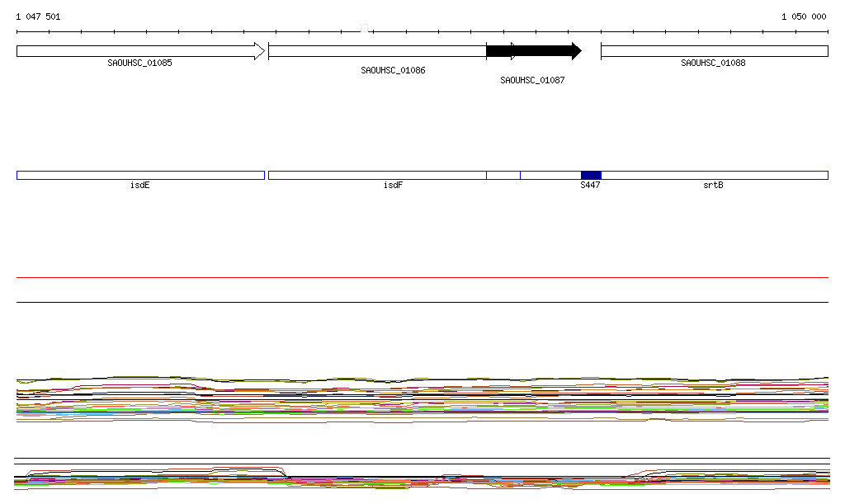Select the srtB annotation bar segment

[x=714, y=175]
